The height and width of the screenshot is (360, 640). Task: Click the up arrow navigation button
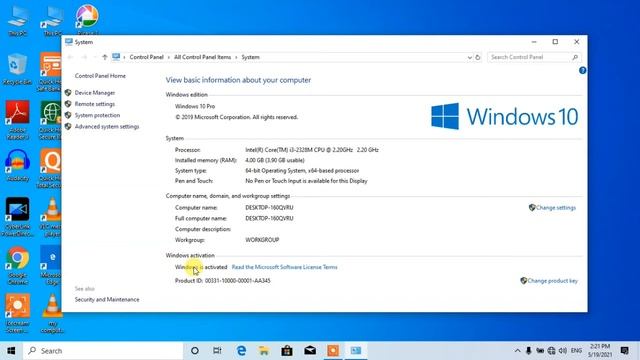pos(104,57)
